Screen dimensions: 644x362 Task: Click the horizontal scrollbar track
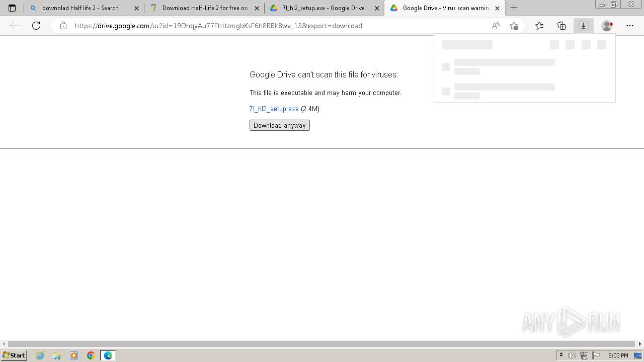click(322, 344)
